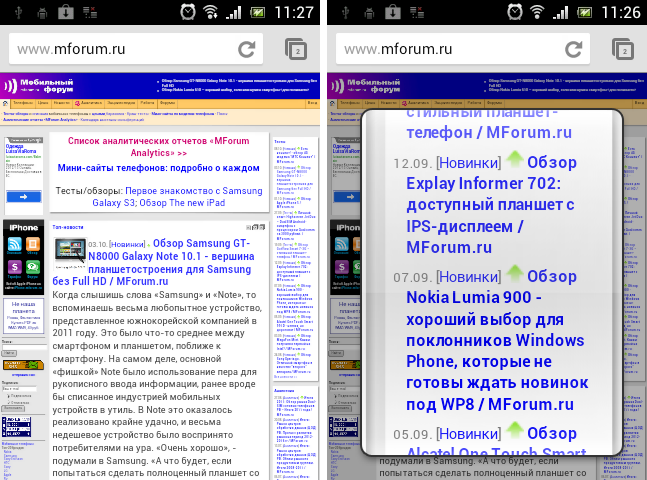Tap the alarm clock status icon on the left screen
647x480 pixels.
[x=188, y=12]
